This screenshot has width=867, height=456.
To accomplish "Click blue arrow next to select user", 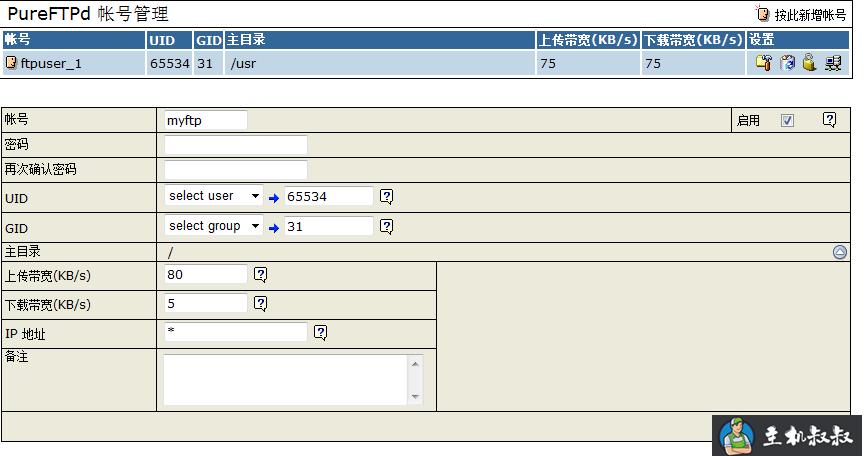I will pyautogui.click(x=274, y=198).
